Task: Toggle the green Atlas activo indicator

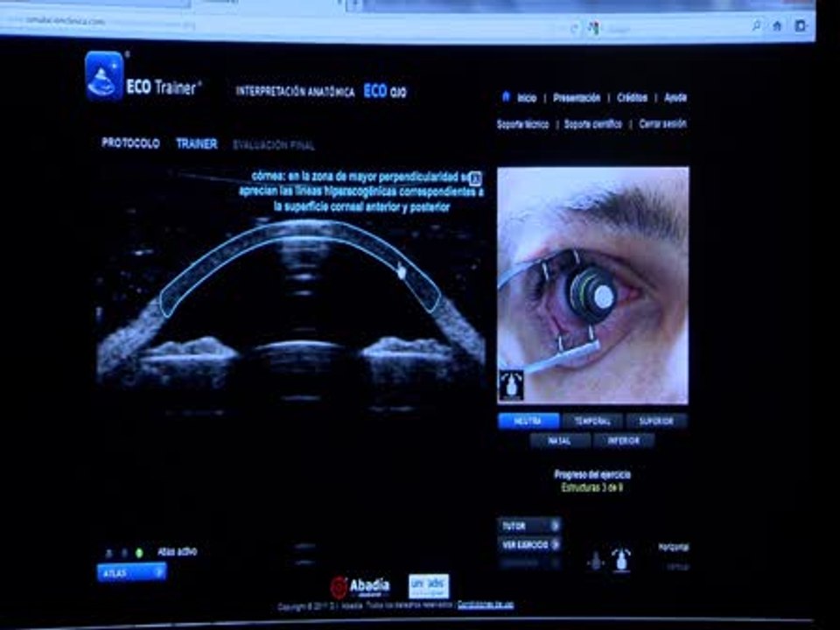Action: (139, 552)
